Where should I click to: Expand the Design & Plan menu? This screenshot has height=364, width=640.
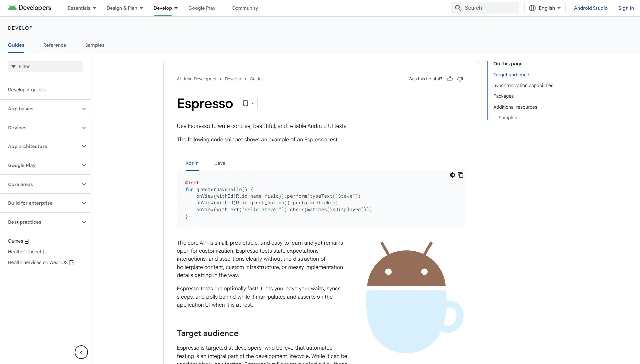(125, 8)
